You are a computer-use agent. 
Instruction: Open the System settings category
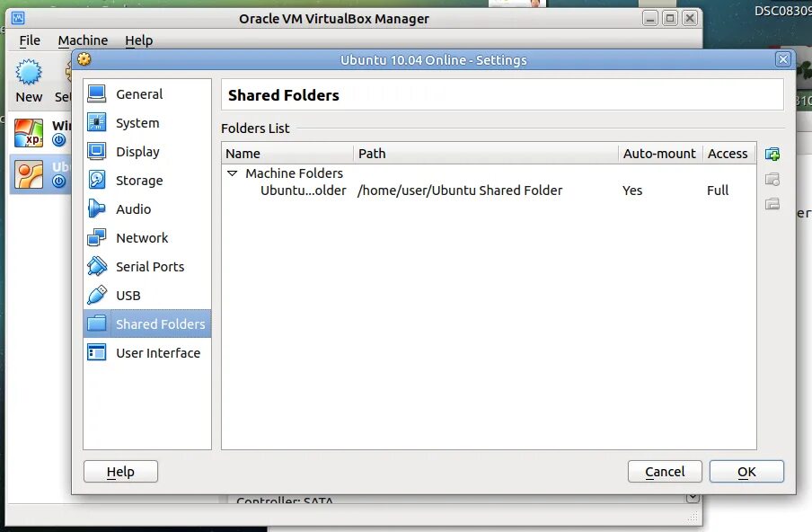tap(147, 123)
